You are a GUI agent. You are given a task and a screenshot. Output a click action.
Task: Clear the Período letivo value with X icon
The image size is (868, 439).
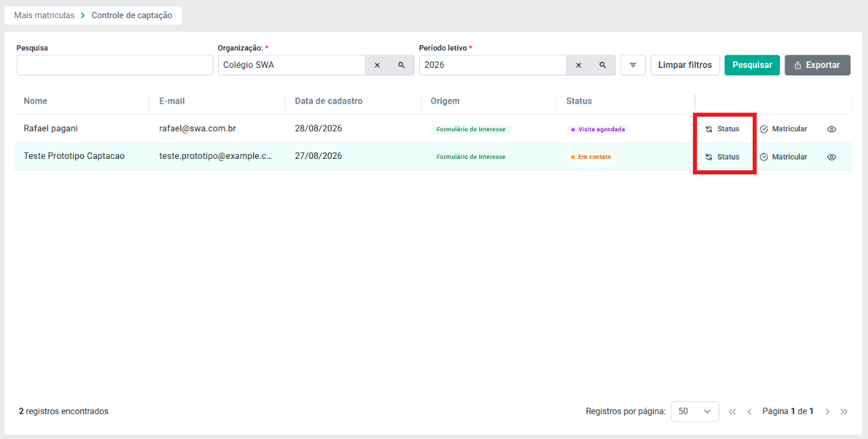pos(579,65)
